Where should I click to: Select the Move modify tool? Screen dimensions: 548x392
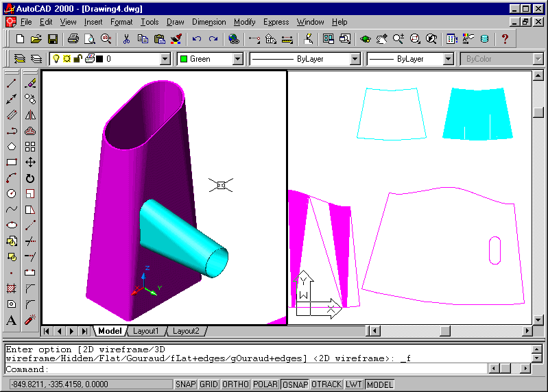pos(30,162)
